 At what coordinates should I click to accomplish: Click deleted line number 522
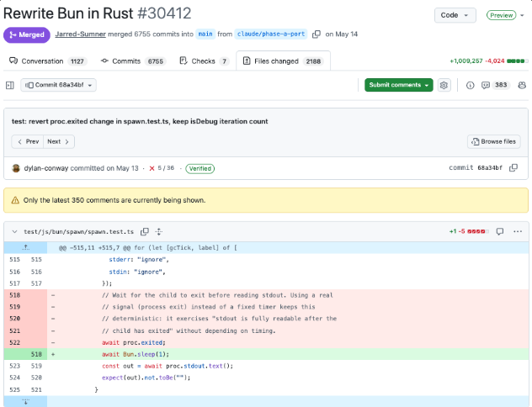point(14,342)
